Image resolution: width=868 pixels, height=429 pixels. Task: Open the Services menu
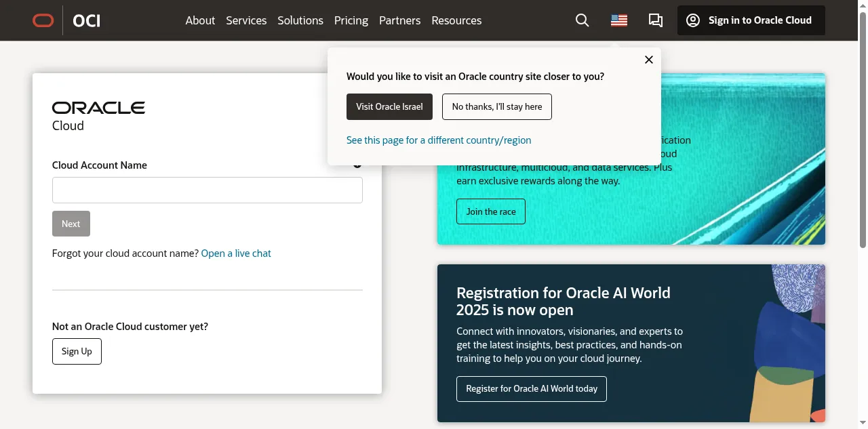[246, 20]
